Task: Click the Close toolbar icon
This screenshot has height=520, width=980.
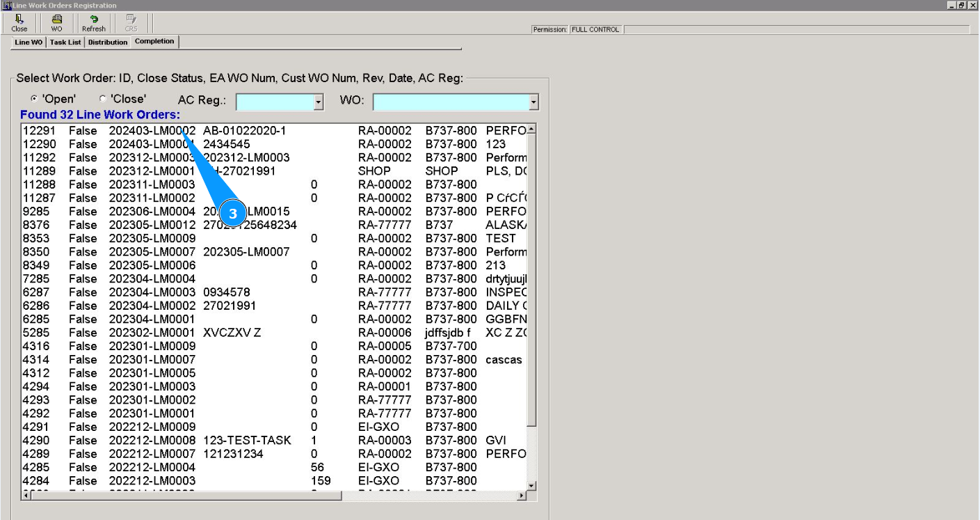Action: (x=19, y=24)
